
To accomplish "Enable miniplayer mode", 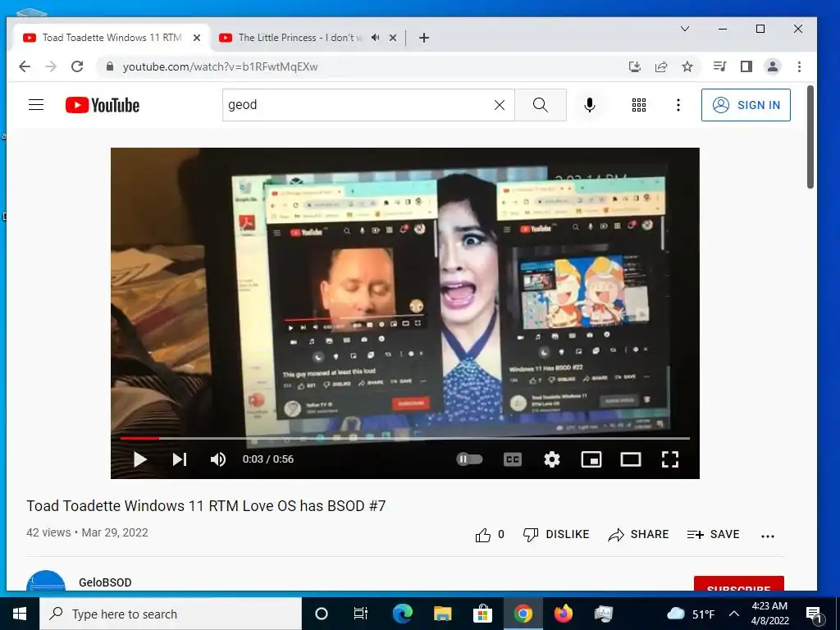I will [591, 459].
